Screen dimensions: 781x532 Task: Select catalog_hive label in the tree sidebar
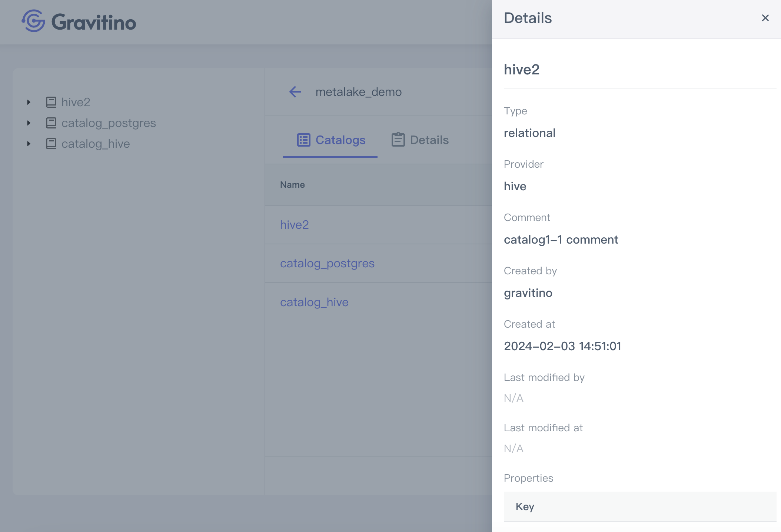[96, 144]
